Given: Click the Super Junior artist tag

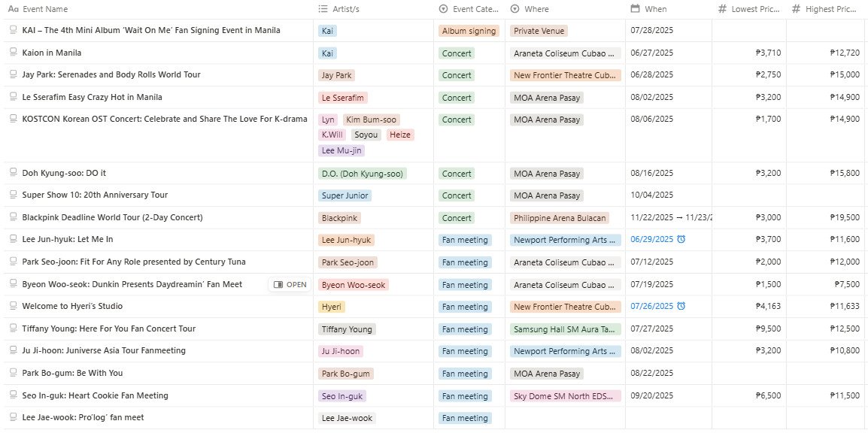Looking at the screenshot, I should [345, 195].
